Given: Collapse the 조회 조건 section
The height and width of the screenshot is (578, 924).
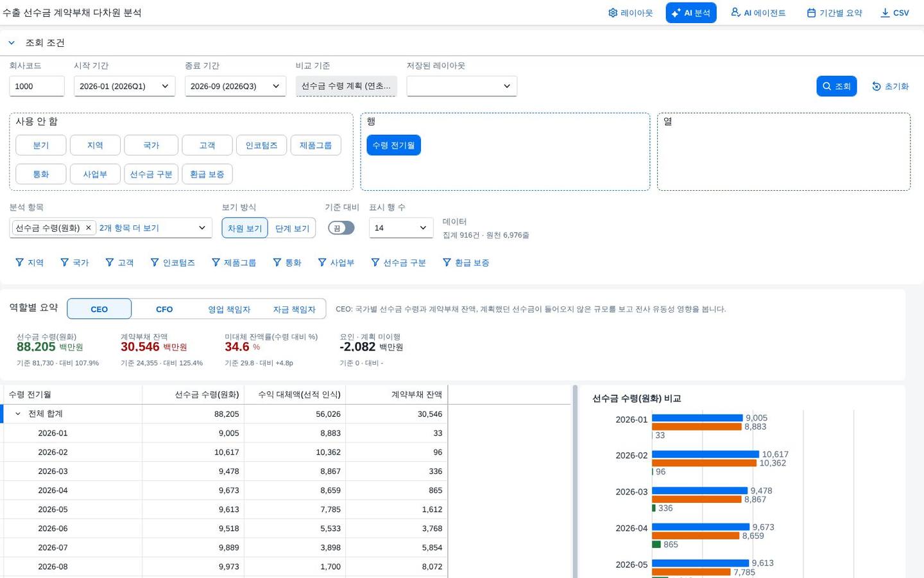Looking at the screenshot, I should [12, 43].
